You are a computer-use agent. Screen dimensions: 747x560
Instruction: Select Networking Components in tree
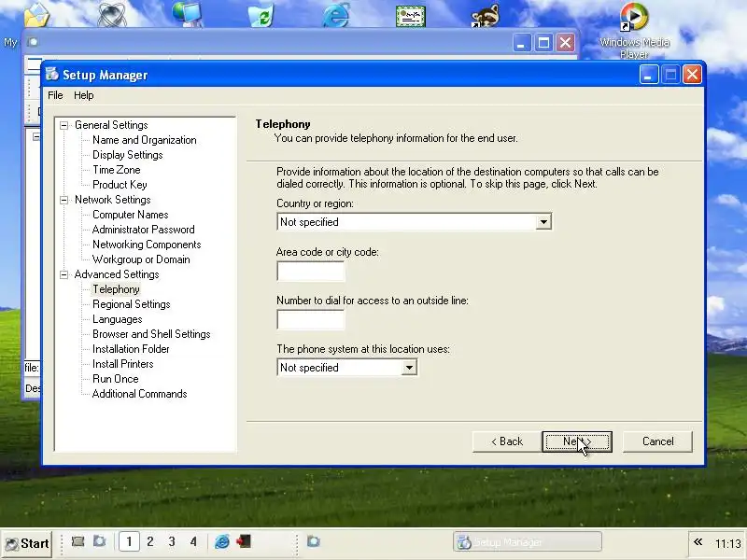click(147, 245)
